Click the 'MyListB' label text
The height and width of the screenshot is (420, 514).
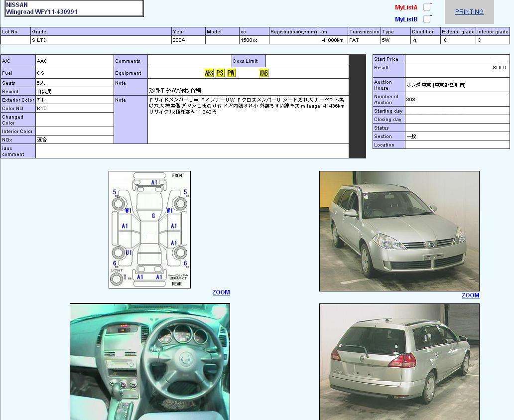click(406, 19)
